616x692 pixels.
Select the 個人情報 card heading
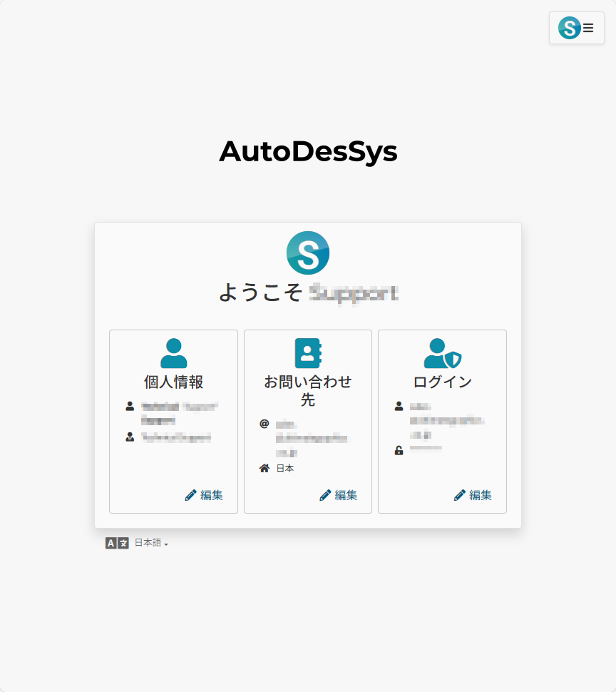(x=173, y=382)
